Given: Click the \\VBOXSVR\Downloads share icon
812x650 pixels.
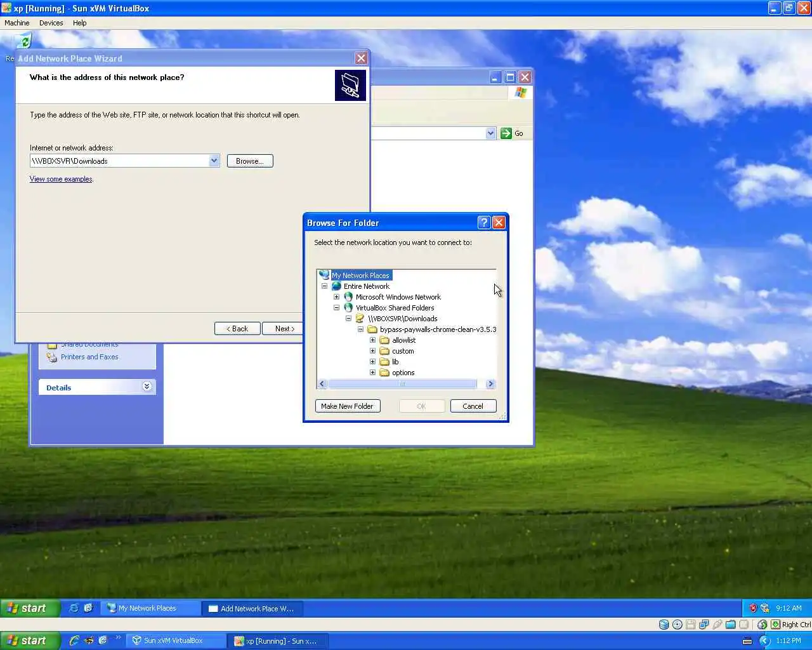Looking at the screenshot, I should click(360, 319).
